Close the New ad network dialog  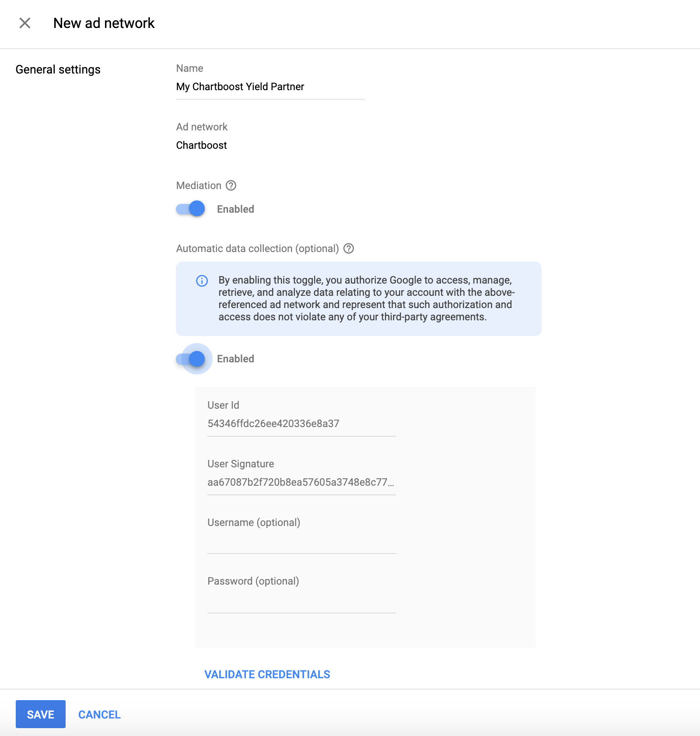[x=25, y=23]
